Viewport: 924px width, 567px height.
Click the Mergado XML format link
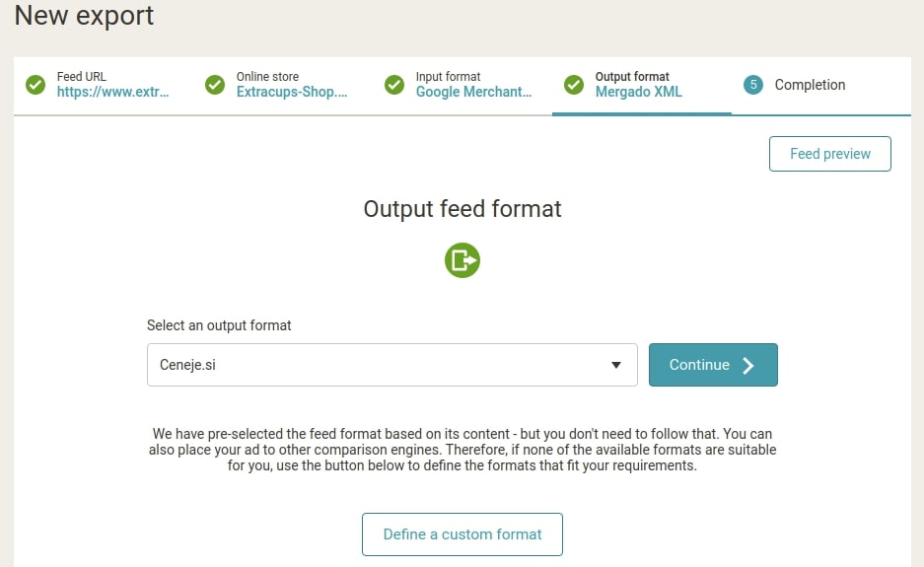click(x=639, y=92)
